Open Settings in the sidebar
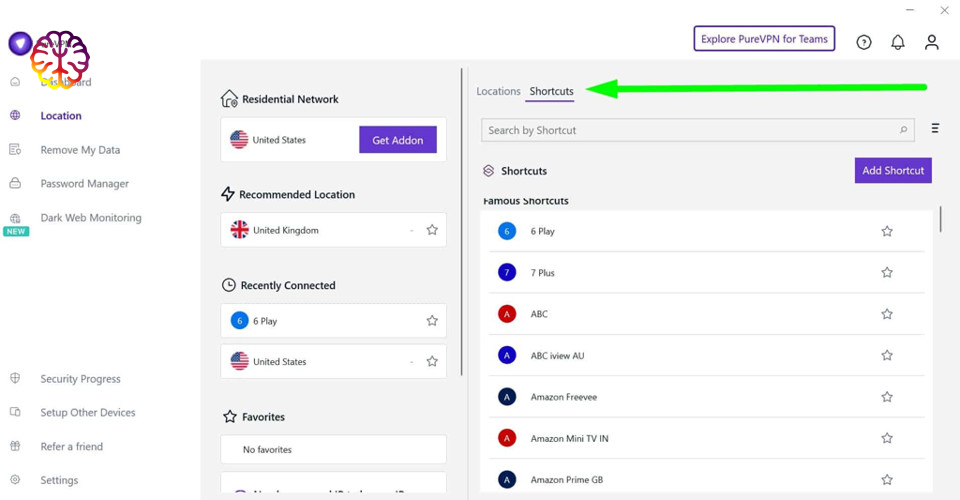This screenshot has width=960, height=500. pyautogui.click(x=59, y=480)
